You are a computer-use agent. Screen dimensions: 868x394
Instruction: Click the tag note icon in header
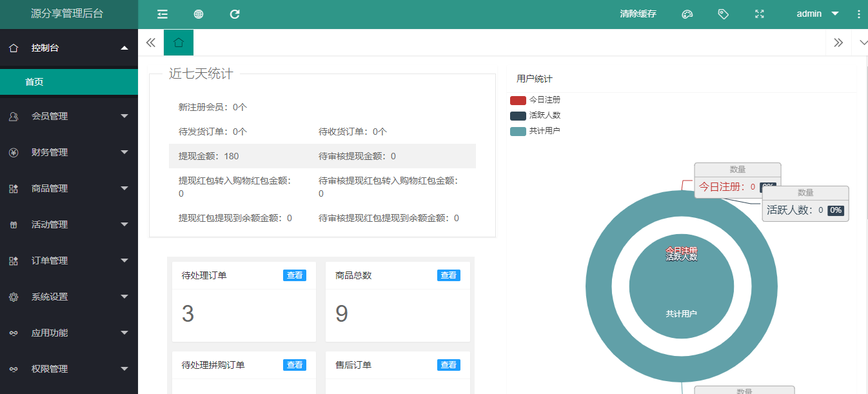(x=724, y=14)
